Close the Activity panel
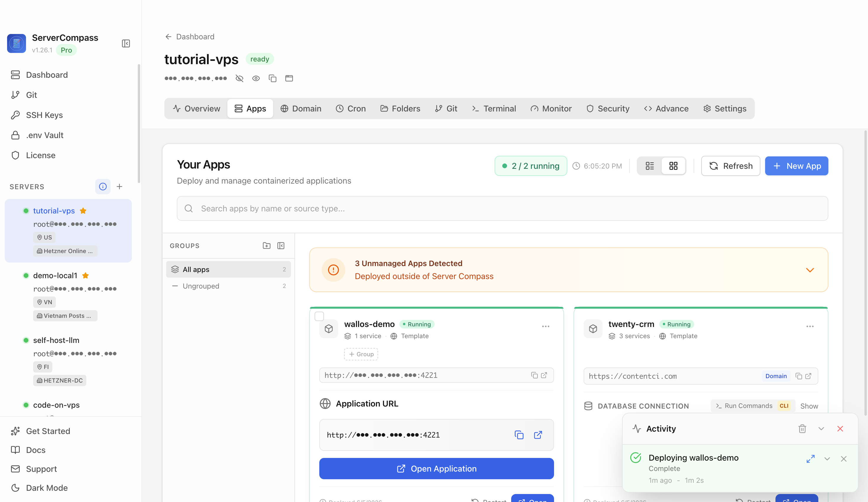 click(840, 429)
